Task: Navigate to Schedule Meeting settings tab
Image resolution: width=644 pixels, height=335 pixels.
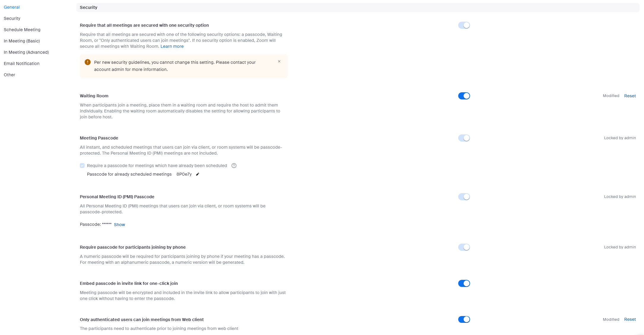Action: pos(22,30)
